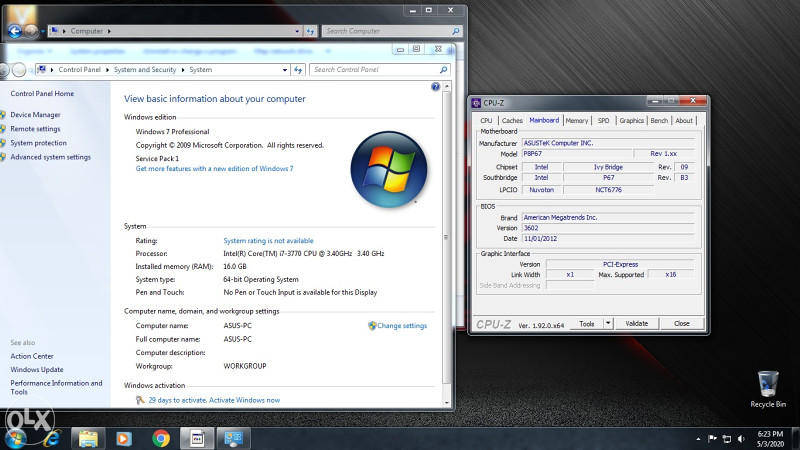This screenshot has height=450, width=800.
Task: Open the Bench tab in CPU-Z
Action: (659, 120)
